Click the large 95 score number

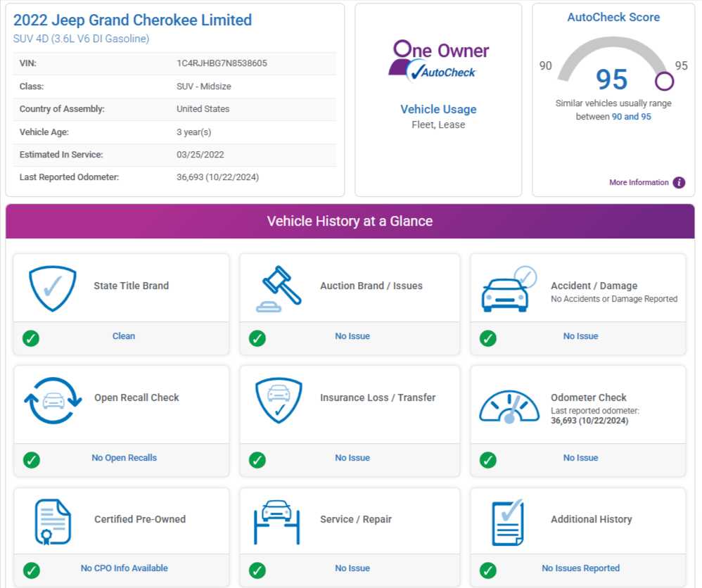pyautogui.click(x=611, y=79)
